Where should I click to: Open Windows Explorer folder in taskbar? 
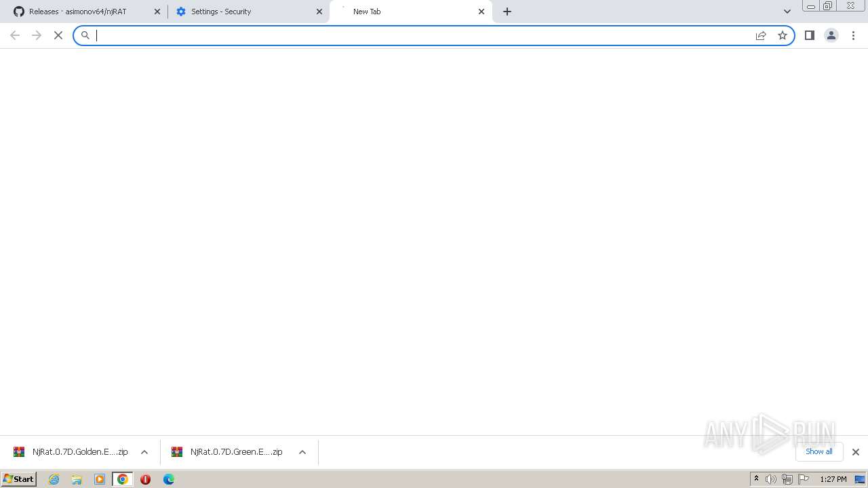tap(77, 479)
